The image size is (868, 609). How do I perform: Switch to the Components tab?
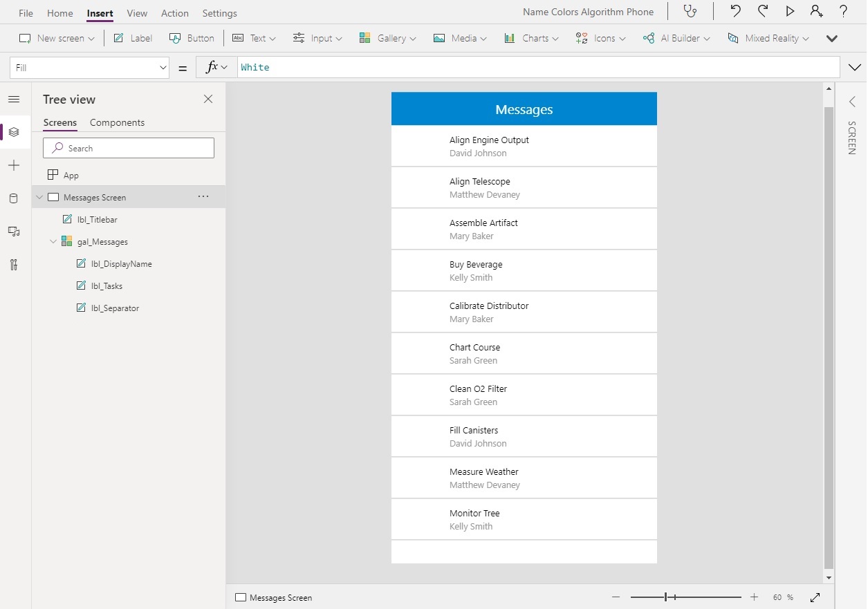[x=117, y=122]
